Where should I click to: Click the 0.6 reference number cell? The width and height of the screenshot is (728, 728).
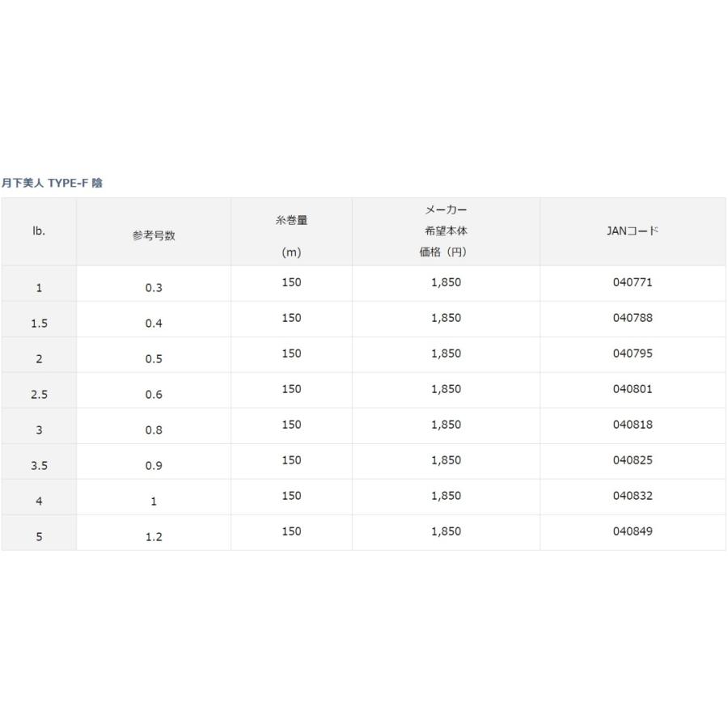coord(154,395)
